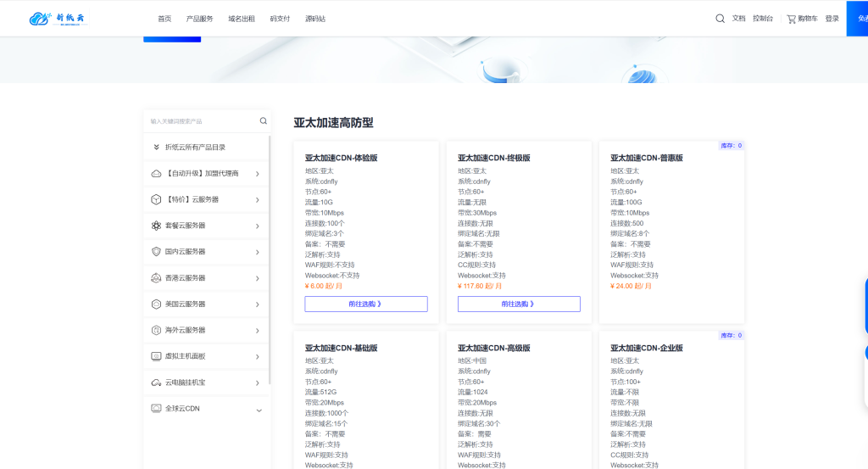Click the 亚太加速CDN-普惠版 title
This screenshot has width=868, height=469.
click(x=647, y=158)
